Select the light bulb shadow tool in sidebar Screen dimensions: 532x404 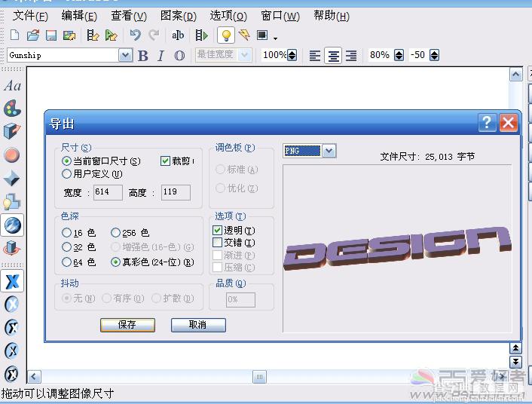pos(12,202)
